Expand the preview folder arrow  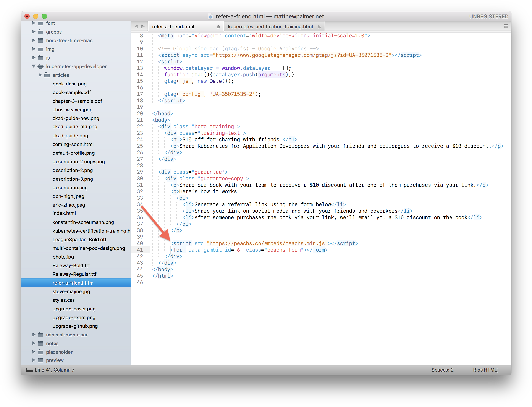point(34,360)
